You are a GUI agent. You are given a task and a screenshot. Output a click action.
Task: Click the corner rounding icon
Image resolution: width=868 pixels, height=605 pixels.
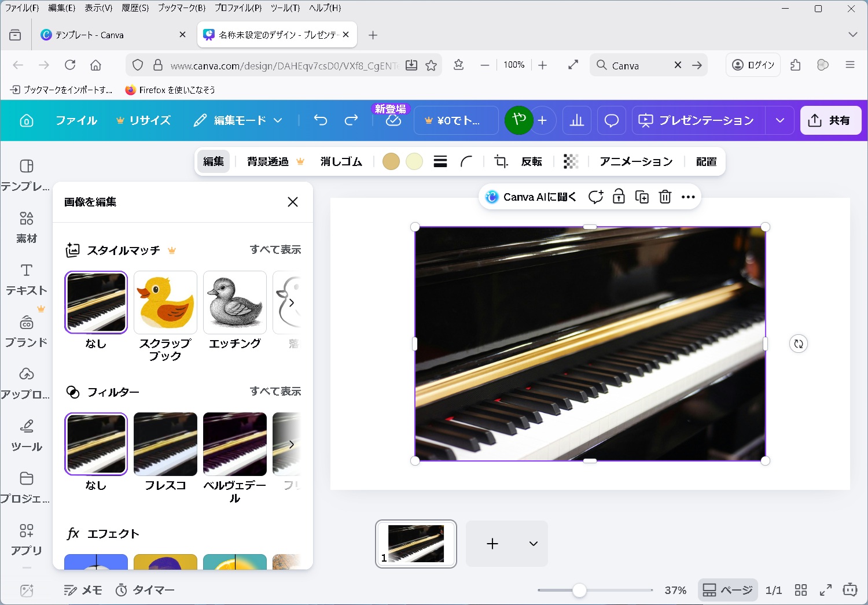[466, 162]
